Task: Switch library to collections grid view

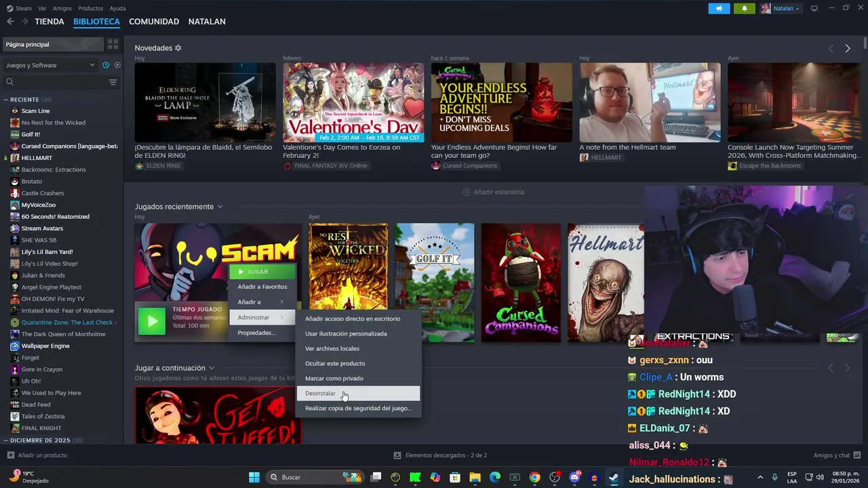Action: (x=113, y=44)
